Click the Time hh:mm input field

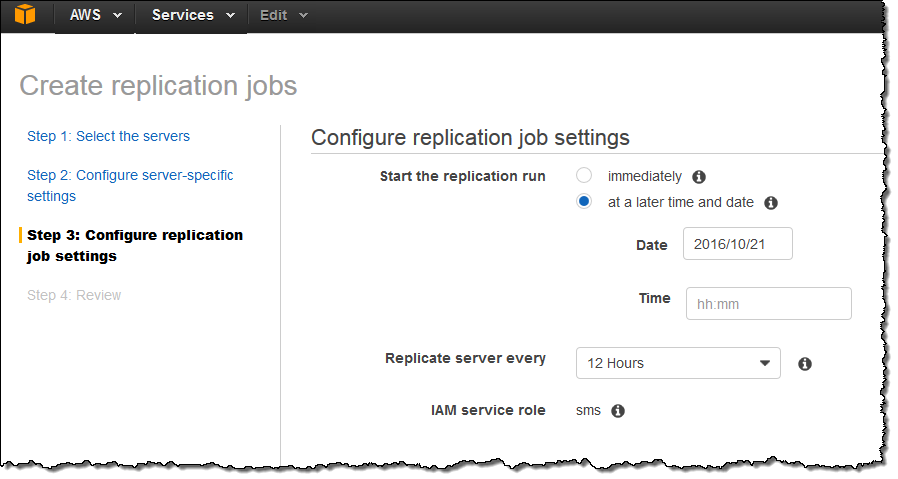tap(768, 304)
